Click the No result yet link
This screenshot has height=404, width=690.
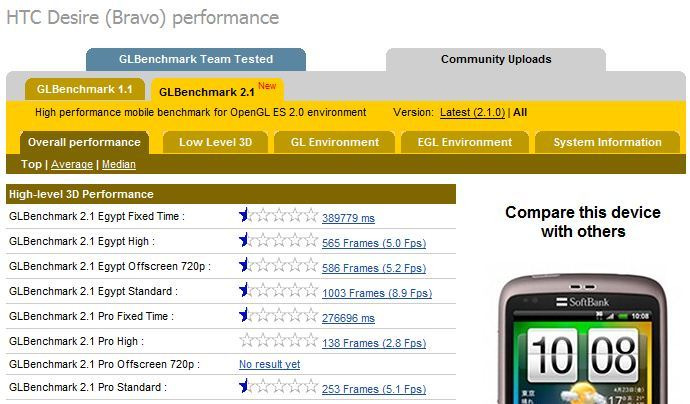pos(269,364)
